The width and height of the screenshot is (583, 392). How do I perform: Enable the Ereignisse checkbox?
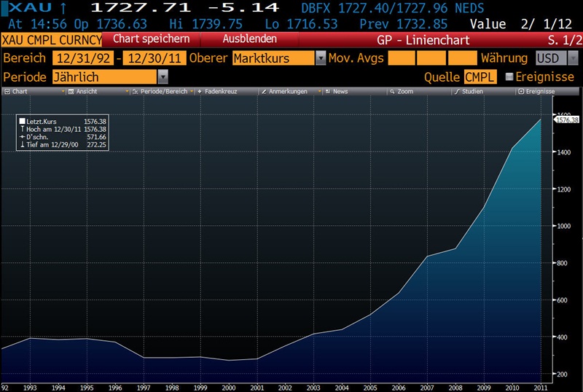click(509, 77)
